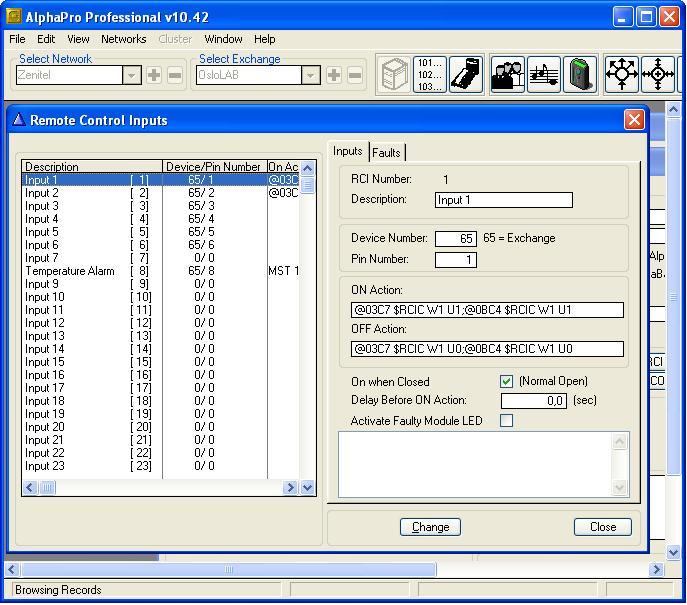
Task: Expand the Select Network dropdown
Action: coord(132,75)
